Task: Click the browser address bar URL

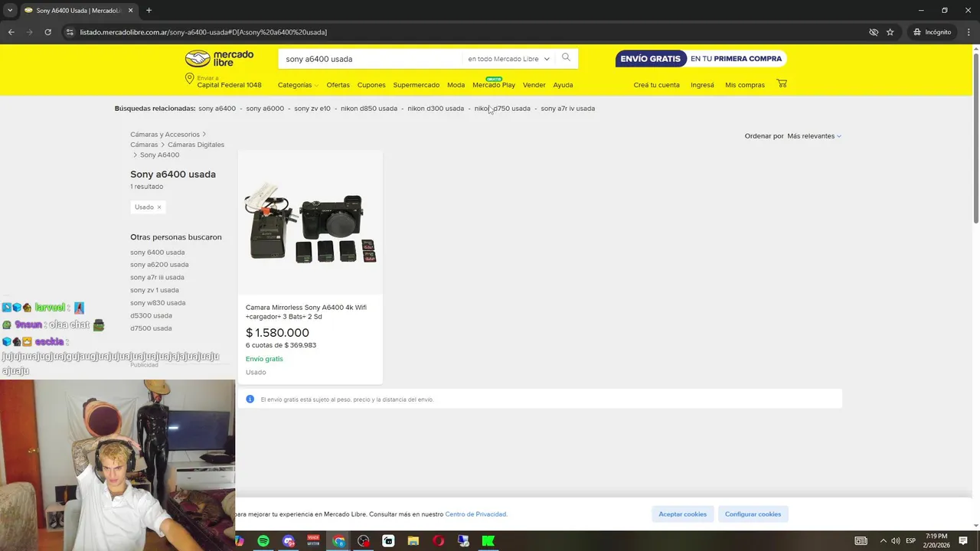Action: click(203, 32)
